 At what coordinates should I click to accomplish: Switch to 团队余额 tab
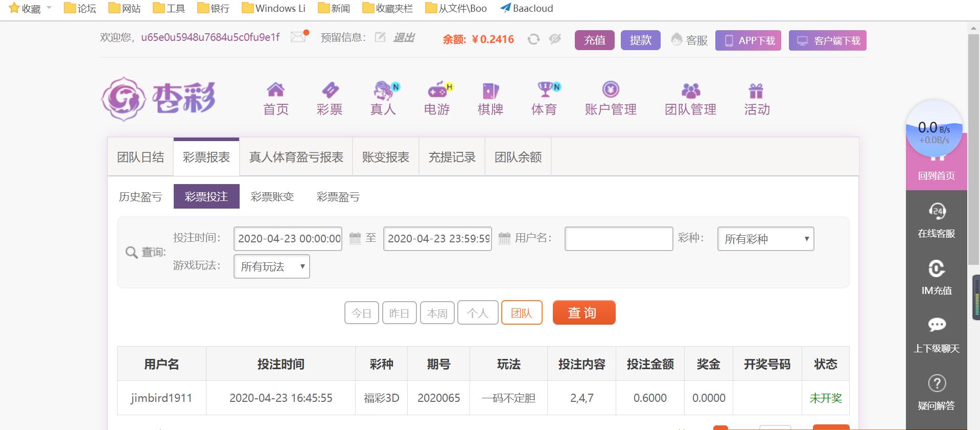[x=518, y=157]
